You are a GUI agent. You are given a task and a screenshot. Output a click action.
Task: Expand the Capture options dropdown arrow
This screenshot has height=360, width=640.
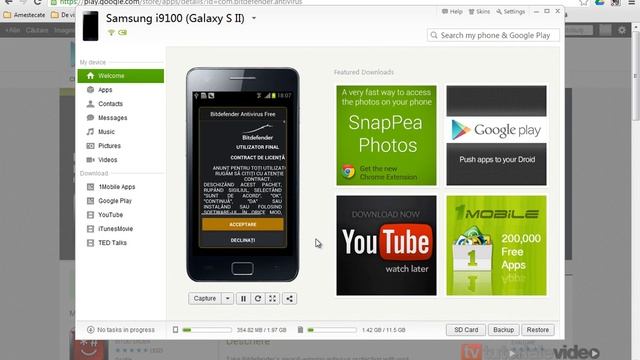pyautogui.click(x=228, y=298)
